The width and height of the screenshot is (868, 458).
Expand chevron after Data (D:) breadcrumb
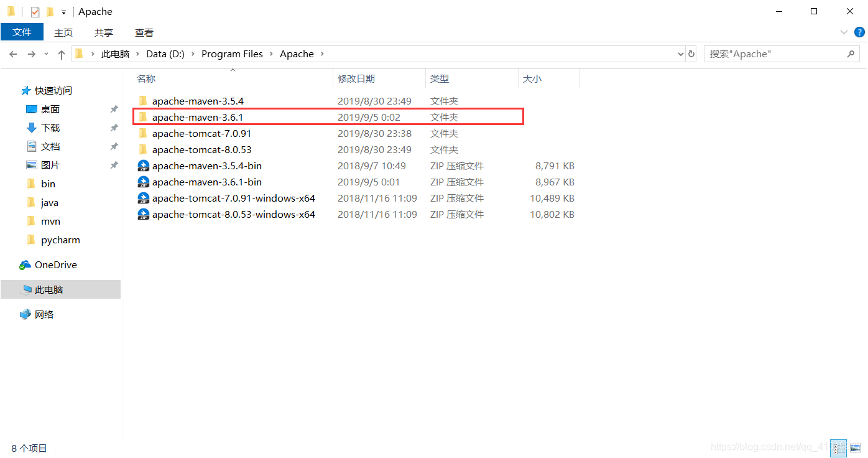pos(193,54)
